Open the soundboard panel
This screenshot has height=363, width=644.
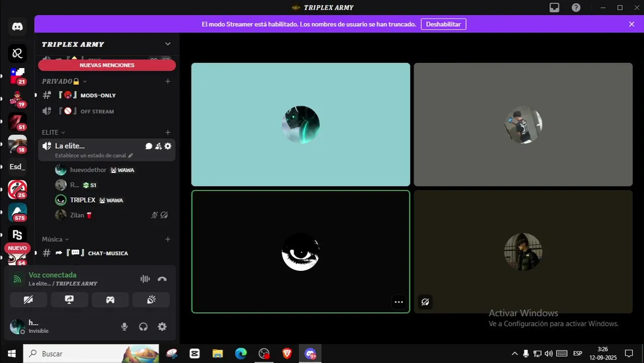point(151,299)
